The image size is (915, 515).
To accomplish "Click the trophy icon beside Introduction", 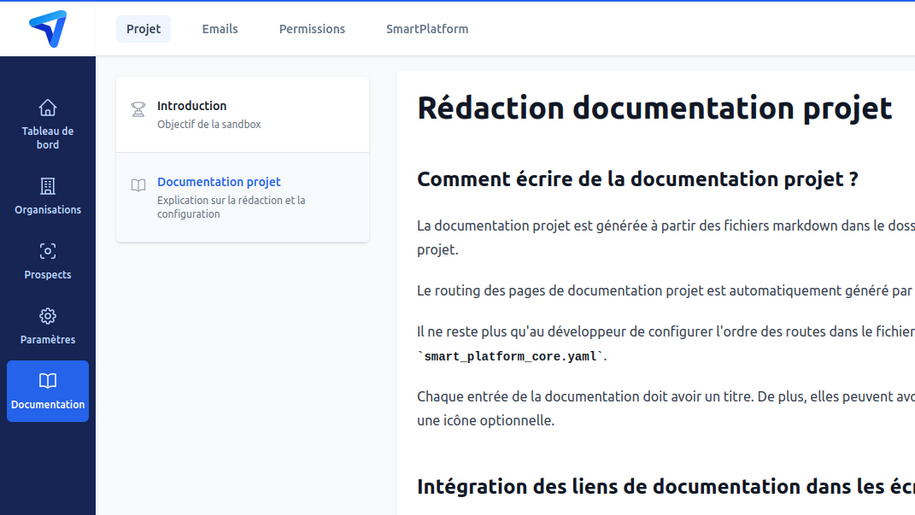I will click(138, 109).
